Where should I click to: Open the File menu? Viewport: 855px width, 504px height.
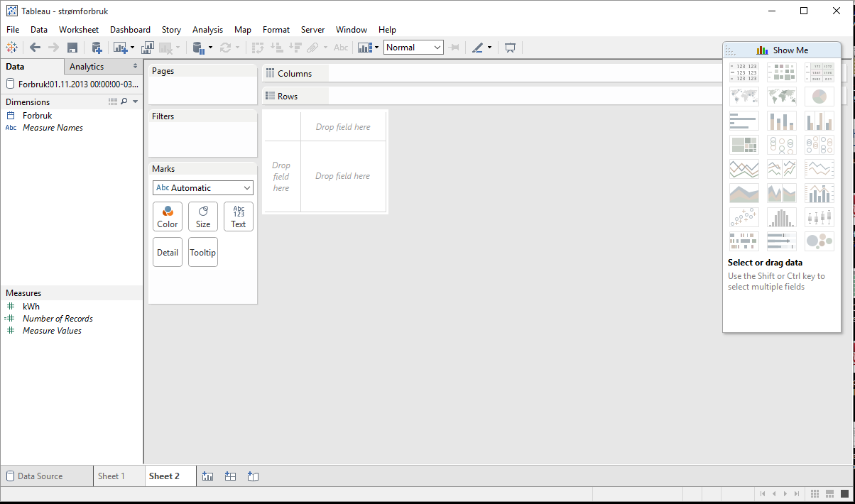13,30
